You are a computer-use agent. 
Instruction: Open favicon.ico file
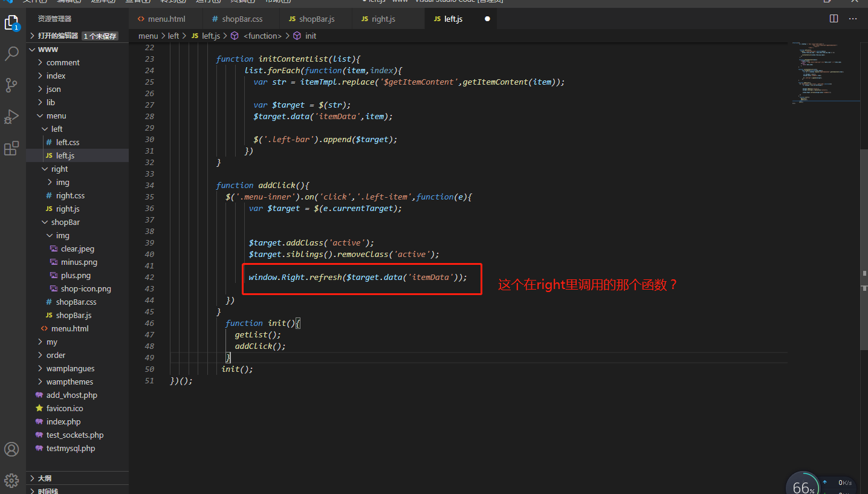coord(77,408)
